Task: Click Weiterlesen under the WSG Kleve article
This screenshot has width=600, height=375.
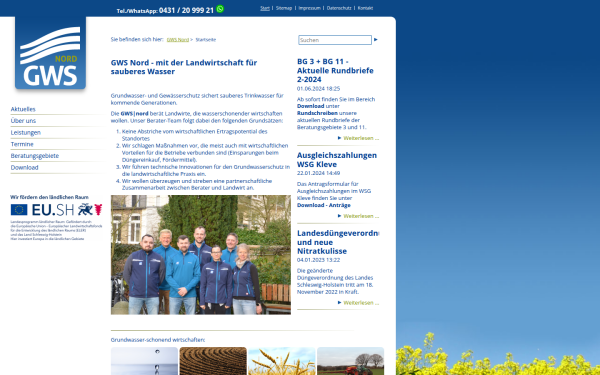Action: (x=361, y=216)
